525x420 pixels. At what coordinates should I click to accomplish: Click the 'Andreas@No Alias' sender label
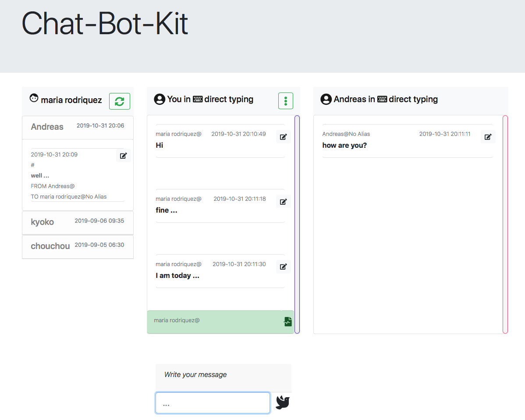(346, 134)
